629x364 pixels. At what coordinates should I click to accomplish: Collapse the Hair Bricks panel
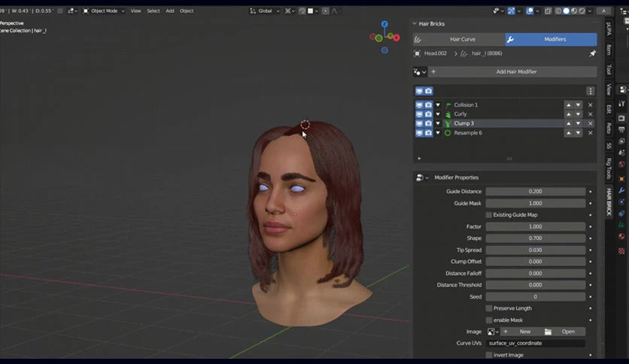point(415,23)
